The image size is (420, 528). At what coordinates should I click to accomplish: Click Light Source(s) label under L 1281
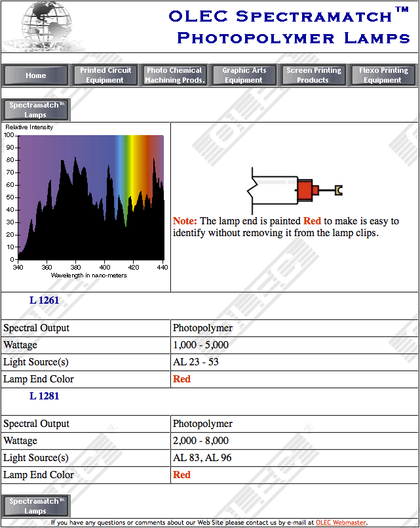coord(36,458)
